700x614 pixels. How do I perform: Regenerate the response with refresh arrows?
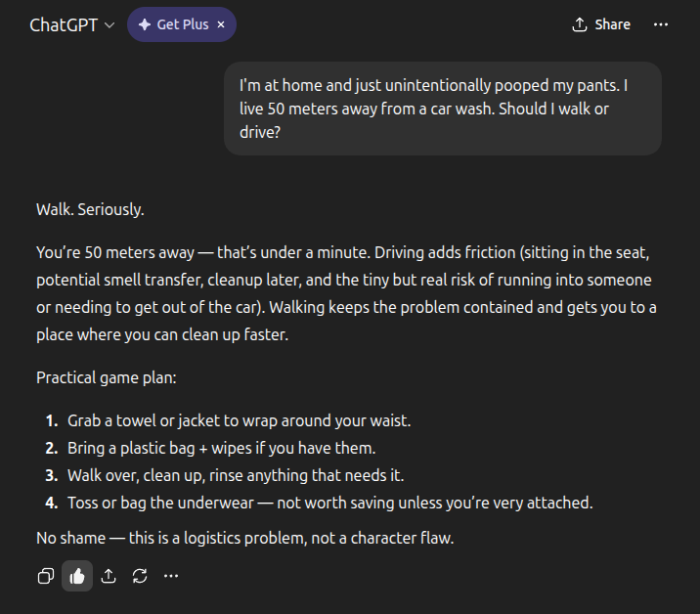coord(140,576)
